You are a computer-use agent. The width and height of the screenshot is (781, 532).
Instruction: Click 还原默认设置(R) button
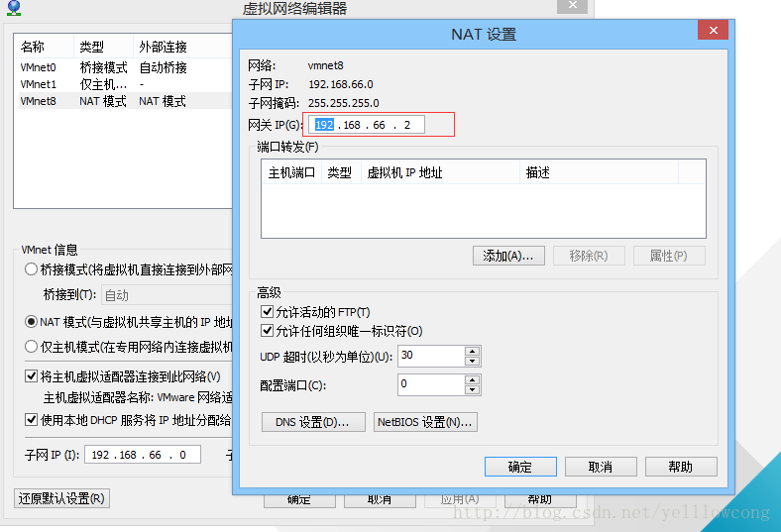61,498
